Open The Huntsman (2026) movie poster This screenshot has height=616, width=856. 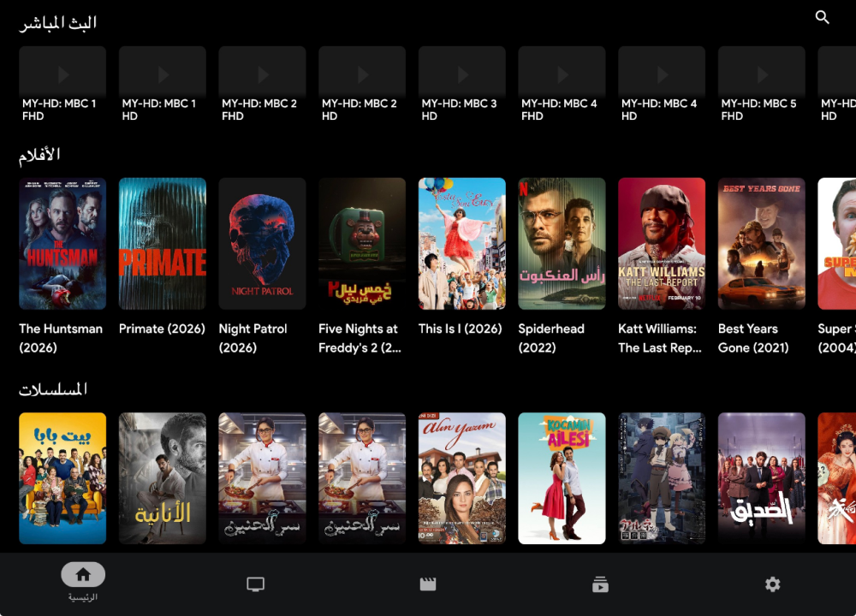click(x=62, y=244)
